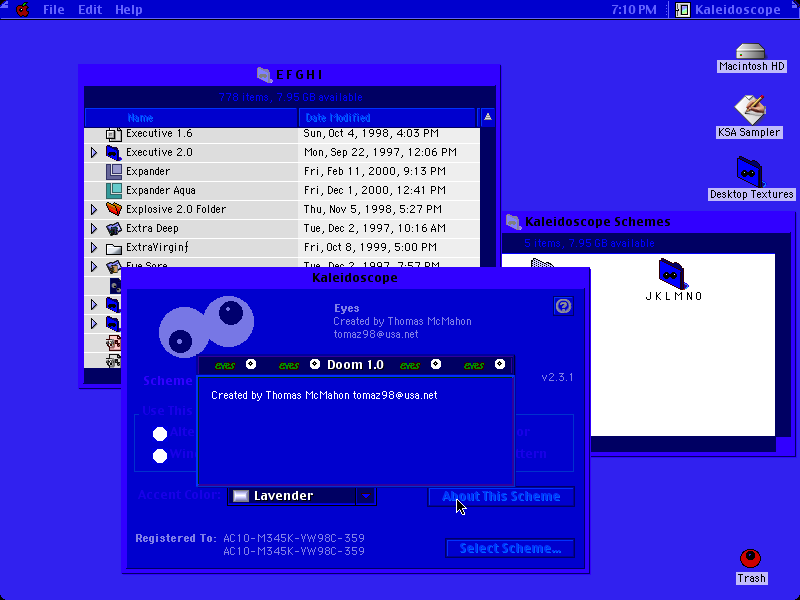Open the Apple menu icon
Image resolution: width=800 pixels, height=600 pixels.
pyautogui.click(x=22, y=10)
